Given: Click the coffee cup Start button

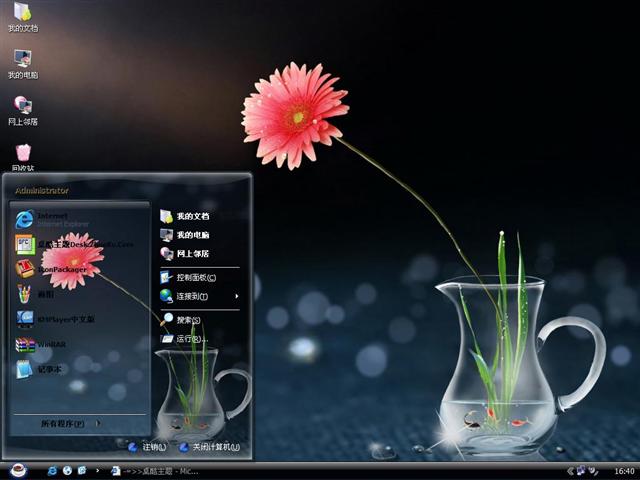Looking at the screenshot, I should 18,471.
